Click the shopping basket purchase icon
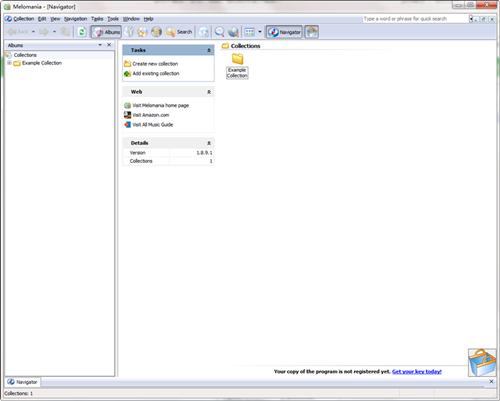 click(482, 363)
